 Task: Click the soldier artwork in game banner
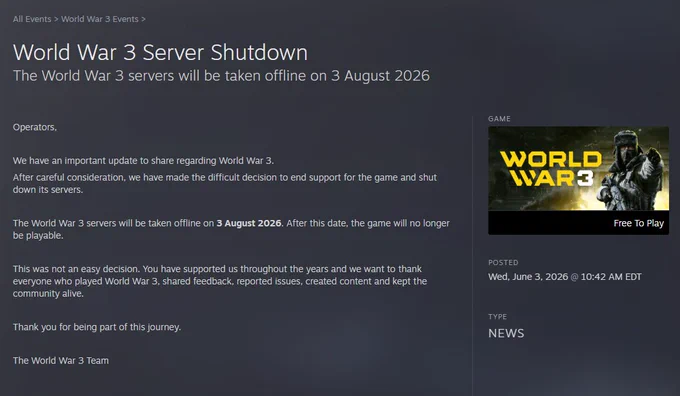tap(634, 170)
